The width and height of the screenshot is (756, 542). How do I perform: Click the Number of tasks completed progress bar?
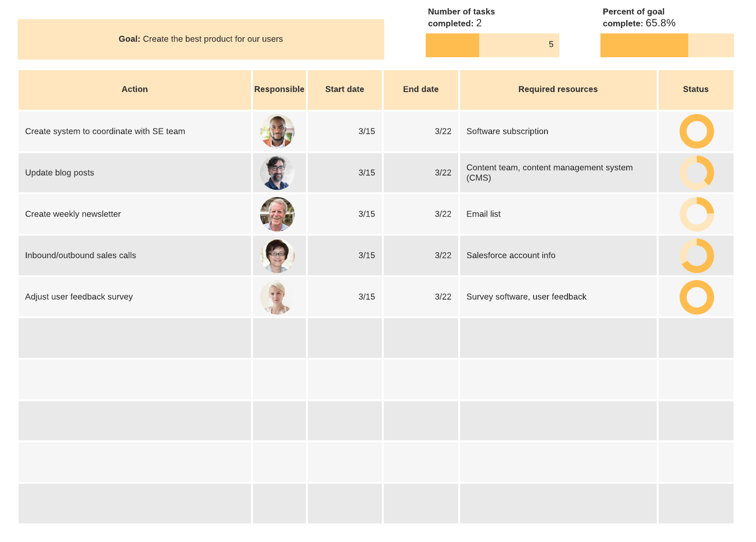tap(492, 45)
